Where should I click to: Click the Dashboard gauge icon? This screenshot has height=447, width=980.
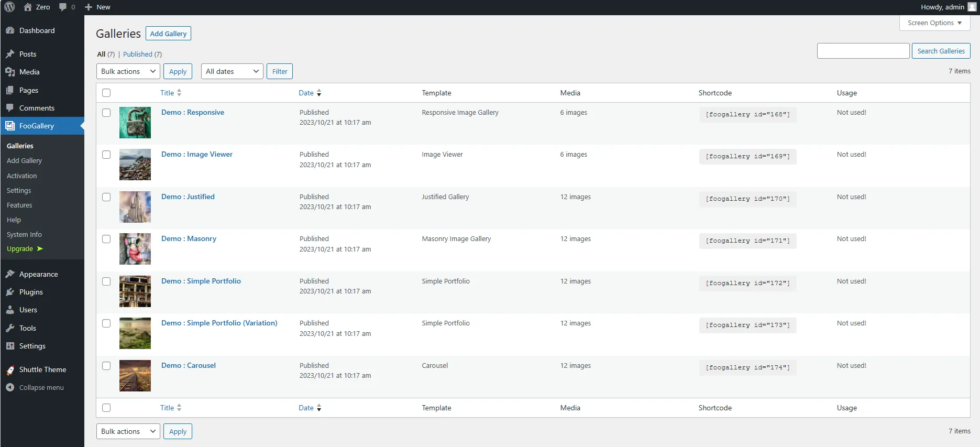click(10, 30)
